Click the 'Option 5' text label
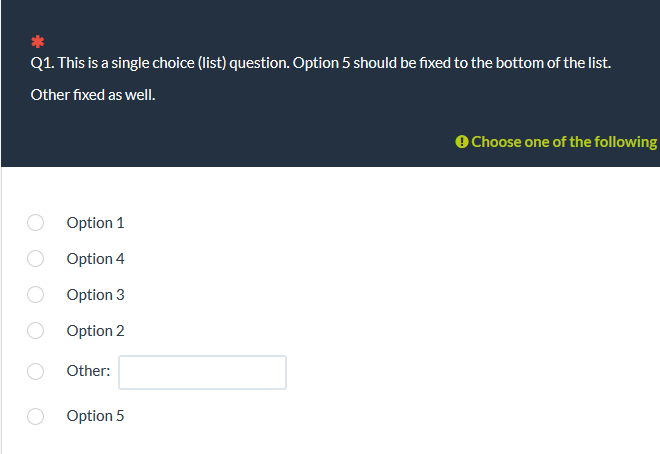Viewport: 660px width, 454px height. tap(96, 416)
